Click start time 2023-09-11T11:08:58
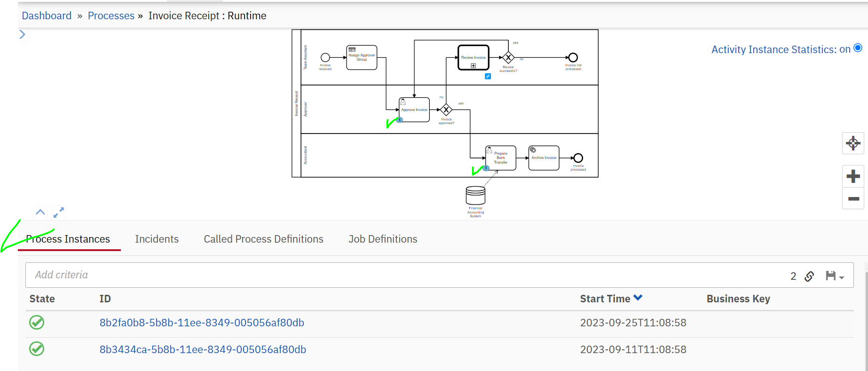This screenshot has height=371, width=868. click(633, 349)
